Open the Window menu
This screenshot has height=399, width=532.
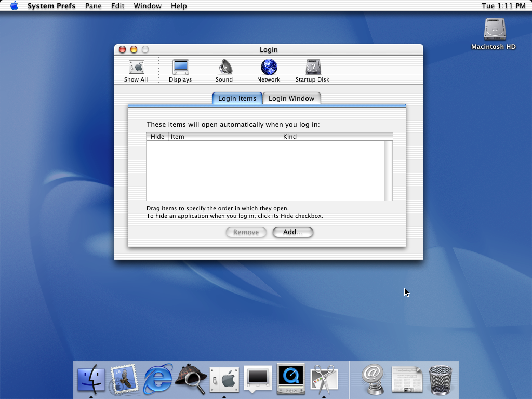pos(148,6)
